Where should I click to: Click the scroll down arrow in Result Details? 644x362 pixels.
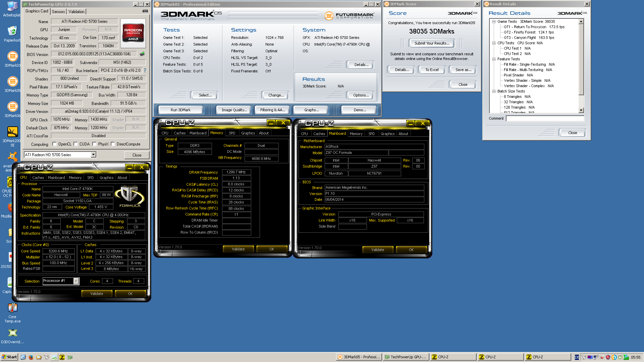click(581, 110)
